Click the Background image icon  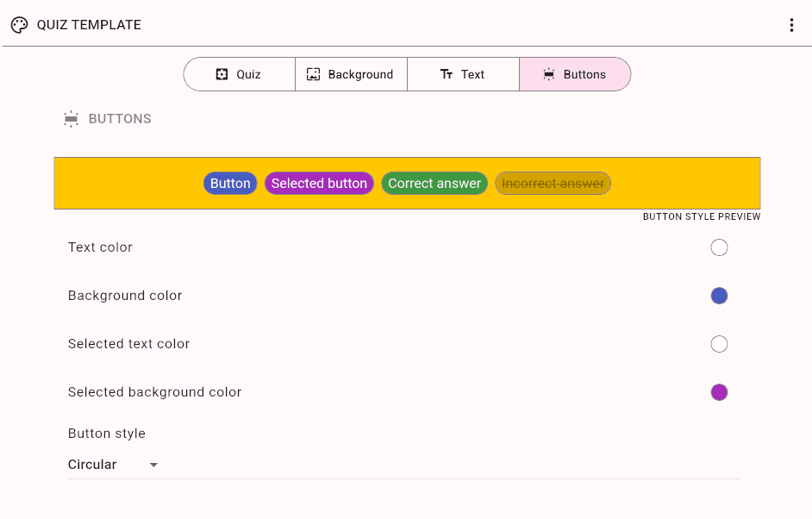314,74
